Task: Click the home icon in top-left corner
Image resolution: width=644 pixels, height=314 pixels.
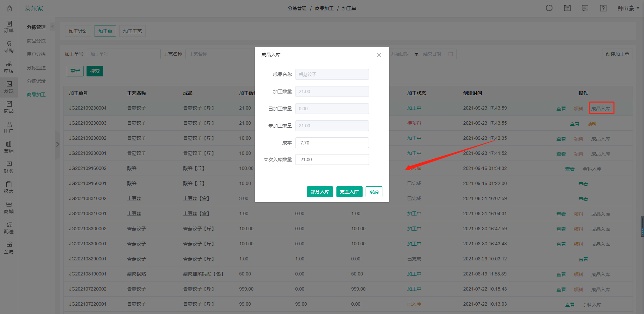Action: (x=9, y=8)
